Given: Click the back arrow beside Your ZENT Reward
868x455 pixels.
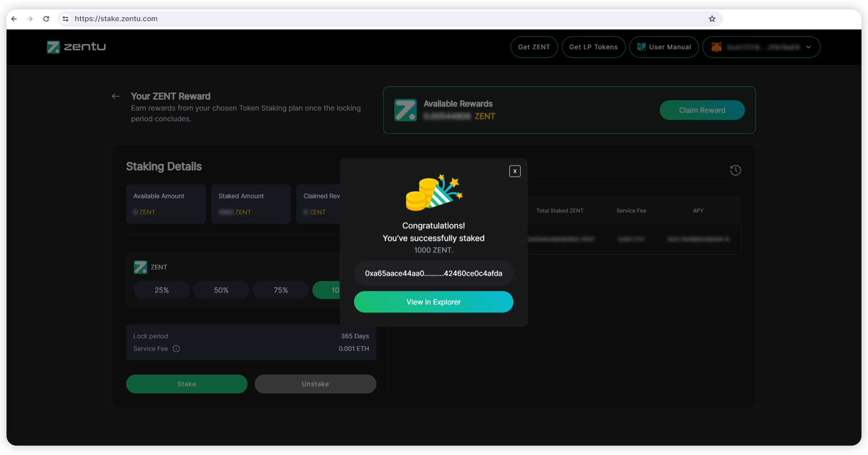Looking at the screenshot, I should pos(115,96).
